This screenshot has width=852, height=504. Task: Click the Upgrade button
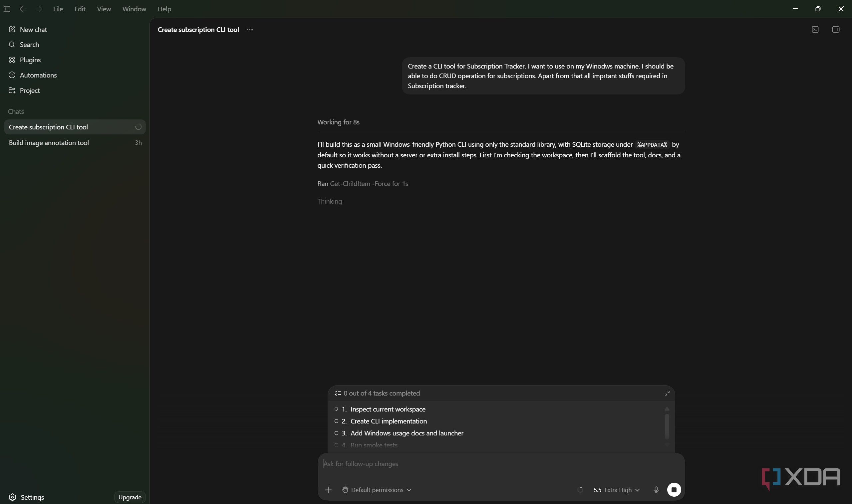[x=130, y=497]
